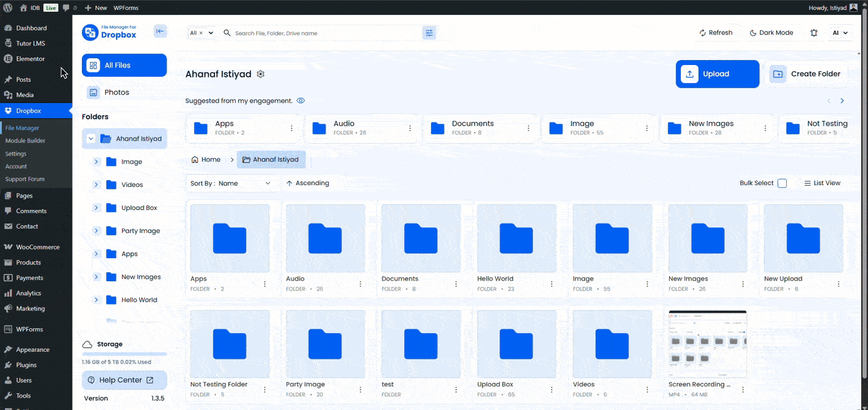The image size is (868, 410).
Task: Expand the Videos folder in the tree
Action: [97, 185]
